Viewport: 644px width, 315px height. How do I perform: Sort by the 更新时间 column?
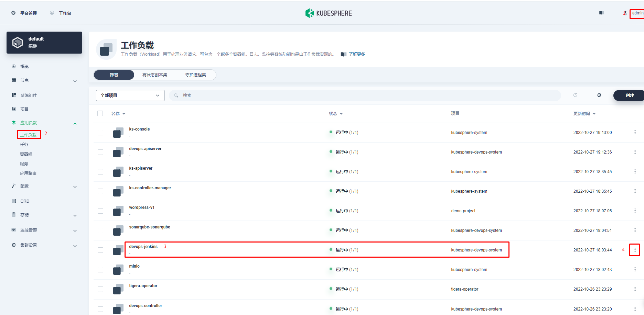point(584,114)
